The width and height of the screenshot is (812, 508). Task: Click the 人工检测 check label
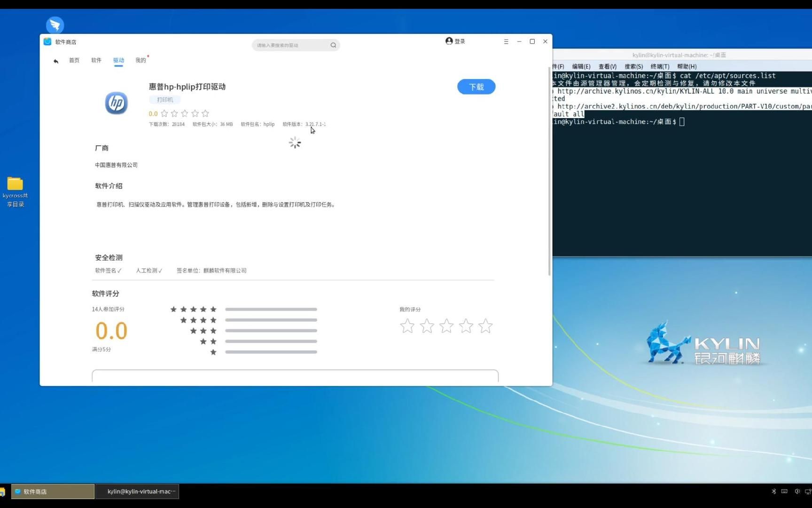click(x=149, y=270)
